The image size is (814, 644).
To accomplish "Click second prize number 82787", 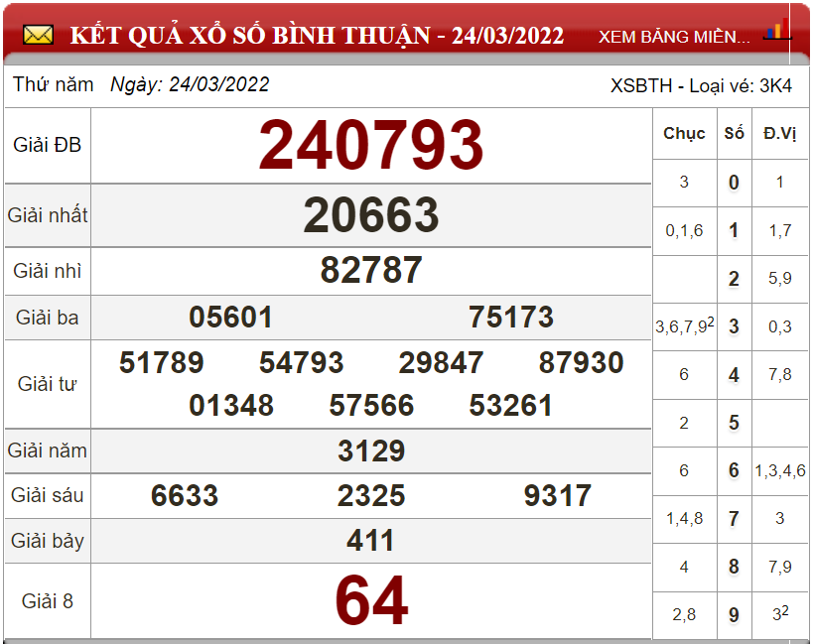I will (x=371, y=270).
